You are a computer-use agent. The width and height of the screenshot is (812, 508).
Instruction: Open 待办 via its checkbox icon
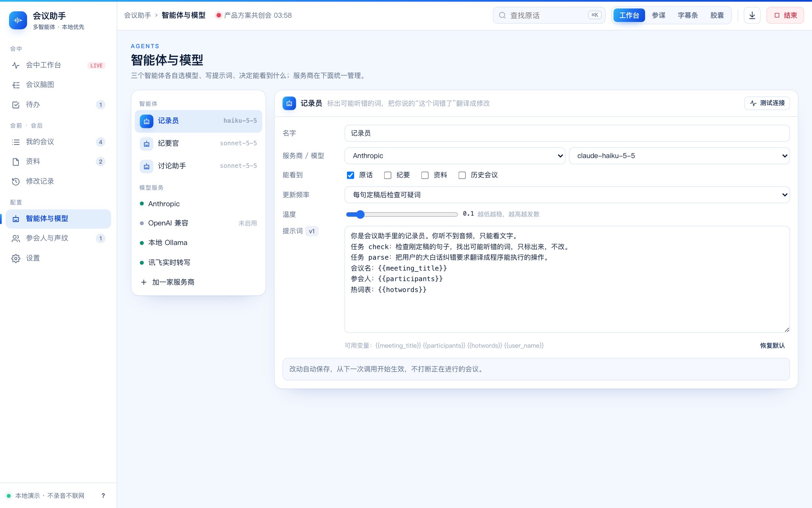coord(16,105)
